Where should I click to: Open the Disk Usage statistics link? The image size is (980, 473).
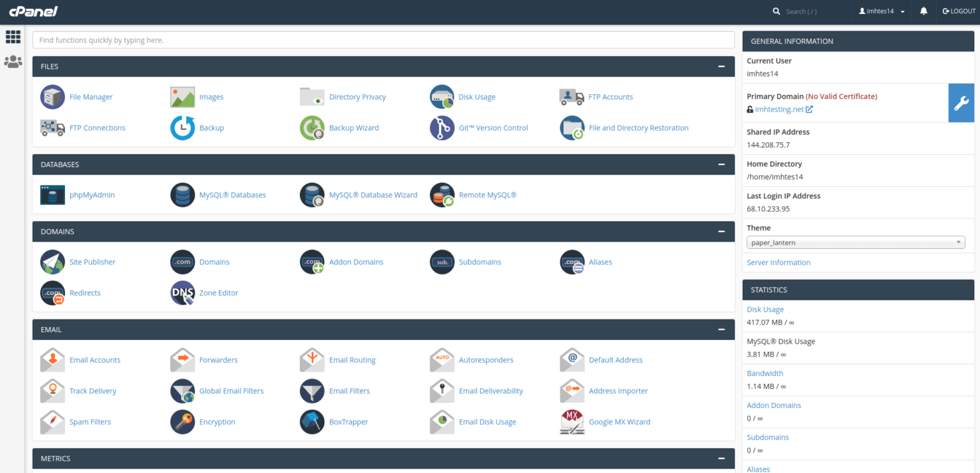(x=765, y=310)
